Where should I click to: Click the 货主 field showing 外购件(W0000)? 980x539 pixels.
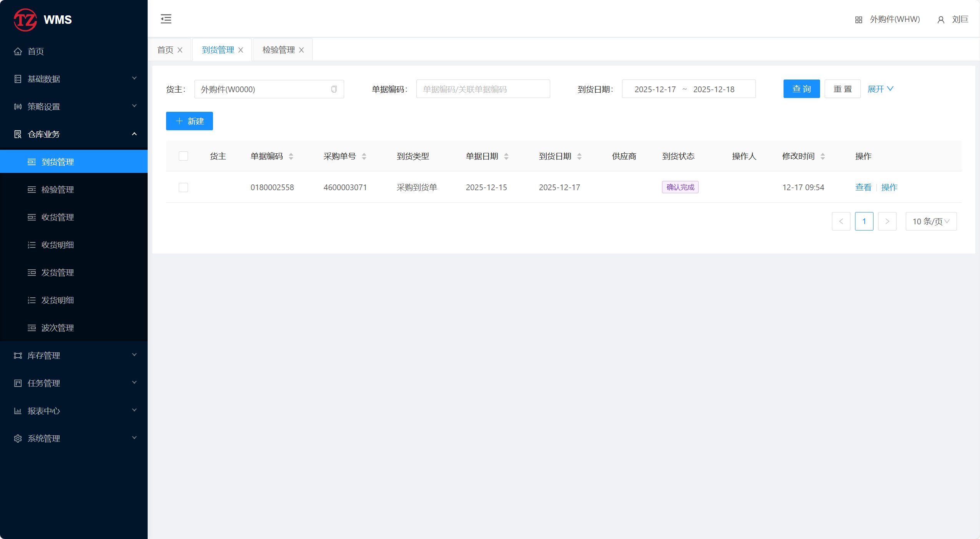coord(269,89)
